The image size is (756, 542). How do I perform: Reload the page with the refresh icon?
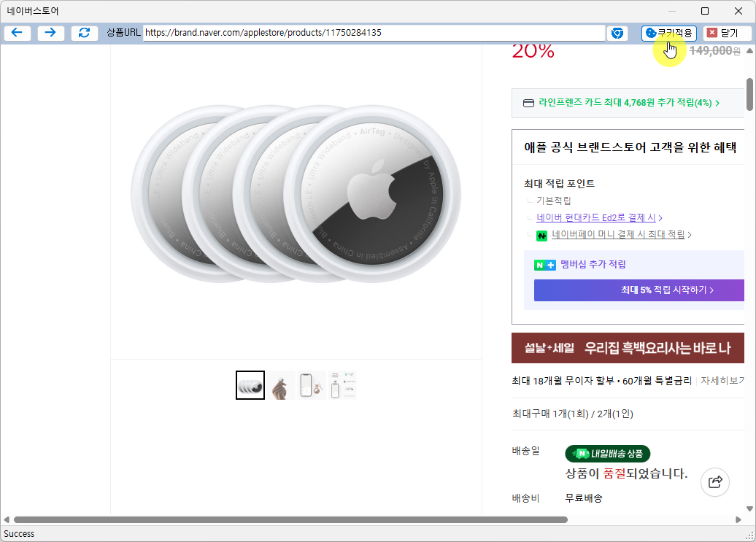[x=85, y=33]
